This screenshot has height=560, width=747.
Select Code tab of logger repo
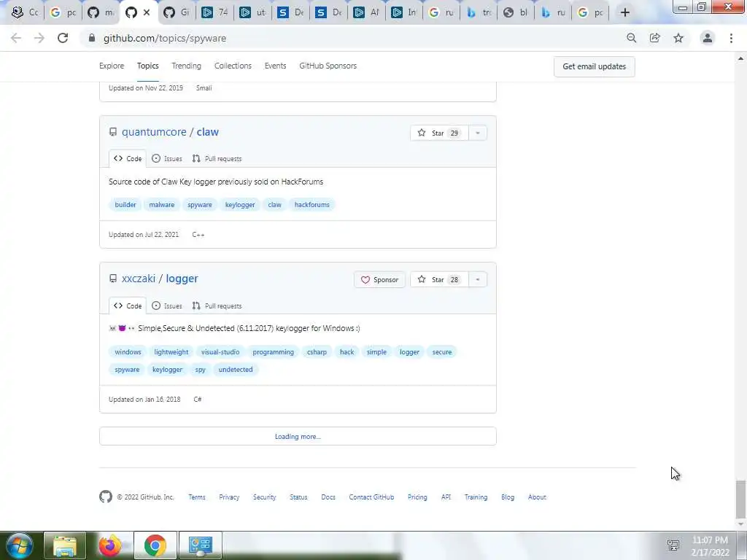[x=128, y=306]
